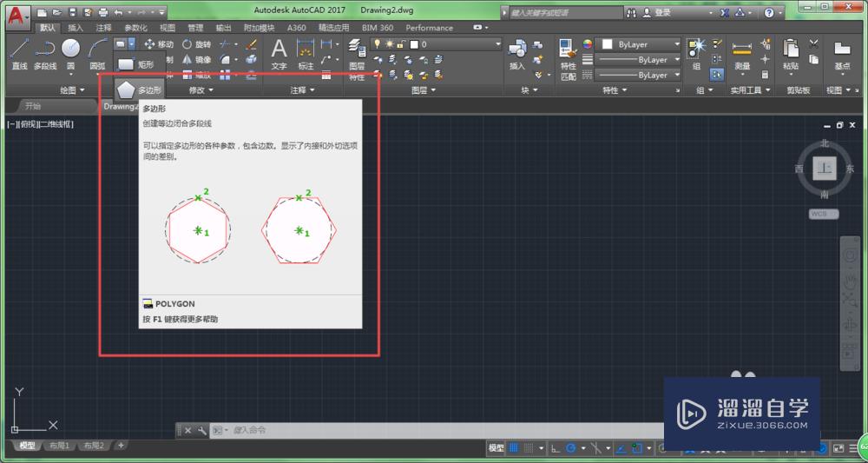Add a new layout with plus button
Screen dimensions: 868x463
(121, 445)
